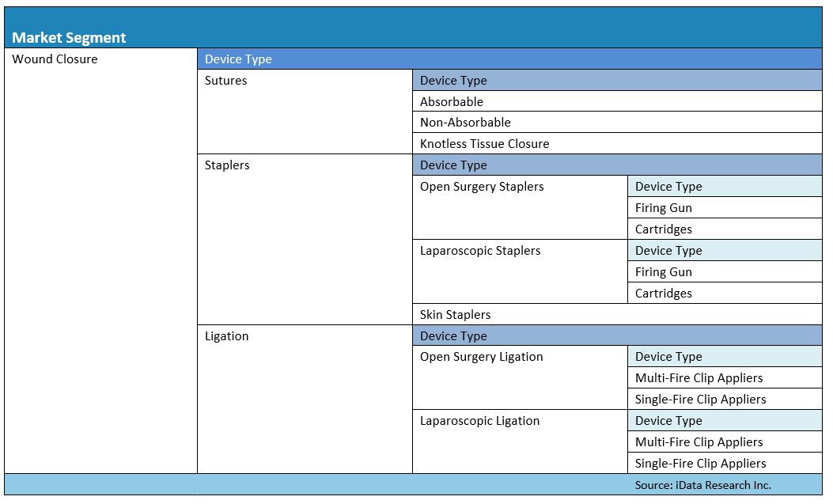Click the Source: iData Research Inc. text
This screenshot has width=833, height=504.
[x=702, y=485]
